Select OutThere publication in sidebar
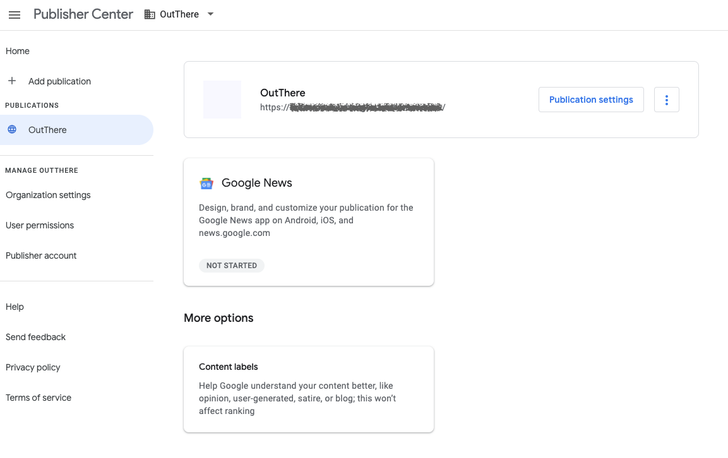This screenshot has width=728, height=458. click(x=48, y=130)
